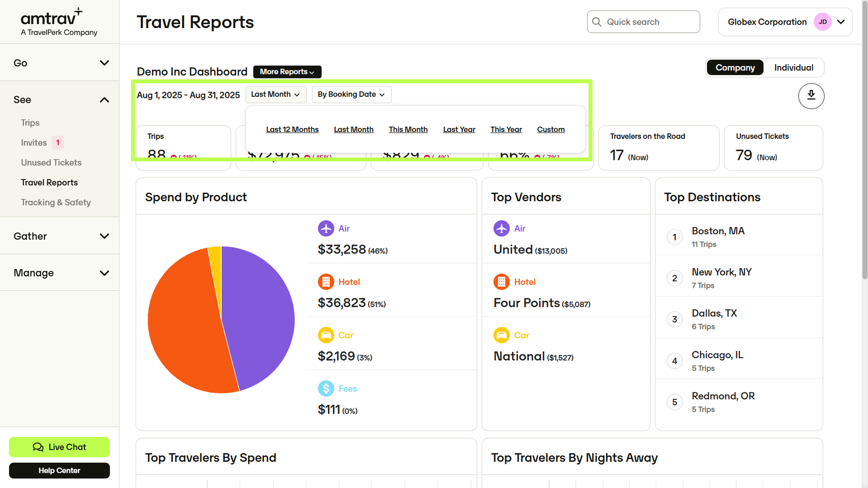Select the Company view toggle

(735, 68)
